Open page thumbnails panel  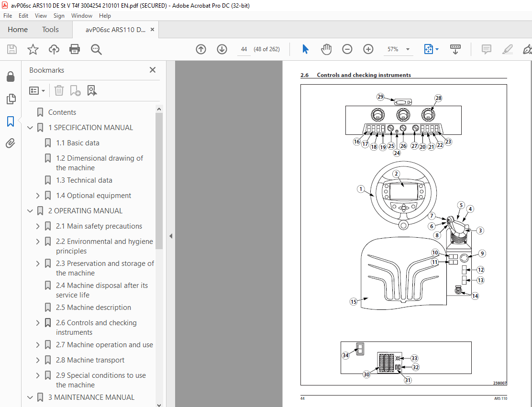click(11, 99)
